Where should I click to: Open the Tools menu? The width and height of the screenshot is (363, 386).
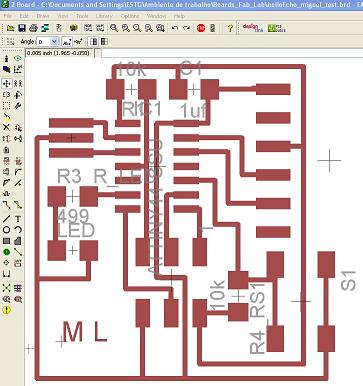tap(82, 16)
